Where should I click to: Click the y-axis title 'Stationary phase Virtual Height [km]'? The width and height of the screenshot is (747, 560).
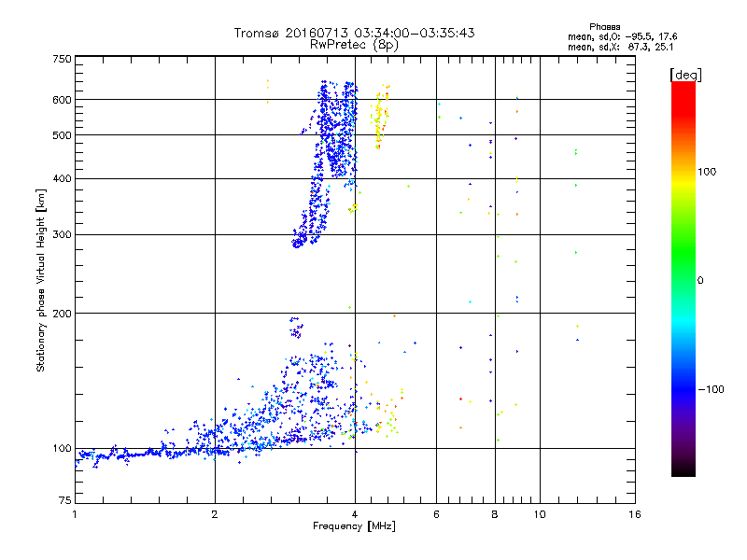pos(40,280)
